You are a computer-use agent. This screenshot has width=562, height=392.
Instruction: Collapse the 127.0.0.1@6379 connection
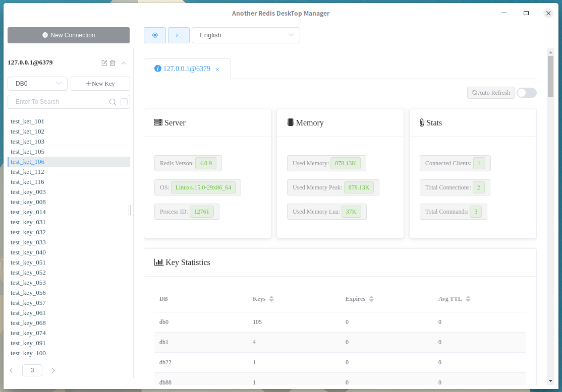124,63
